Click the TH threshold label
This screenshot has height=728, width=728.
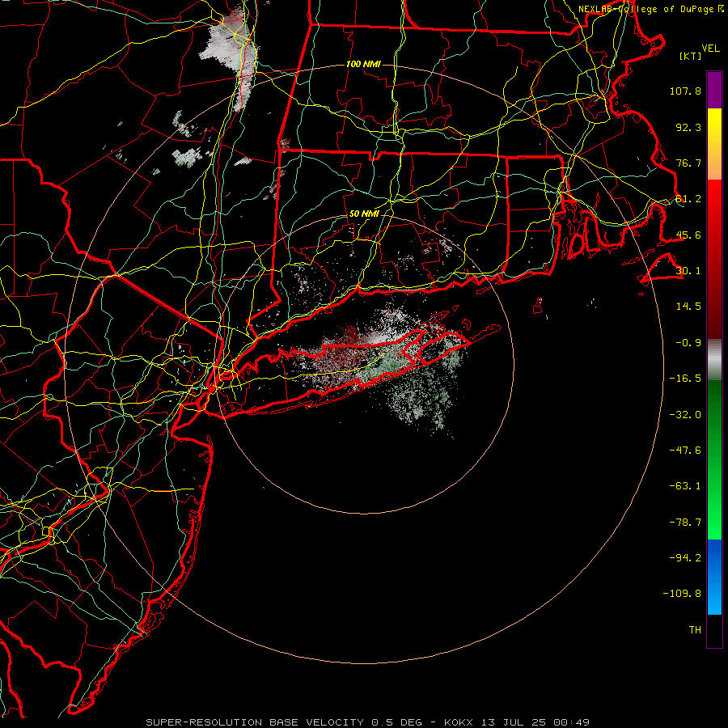pos(695,630)
